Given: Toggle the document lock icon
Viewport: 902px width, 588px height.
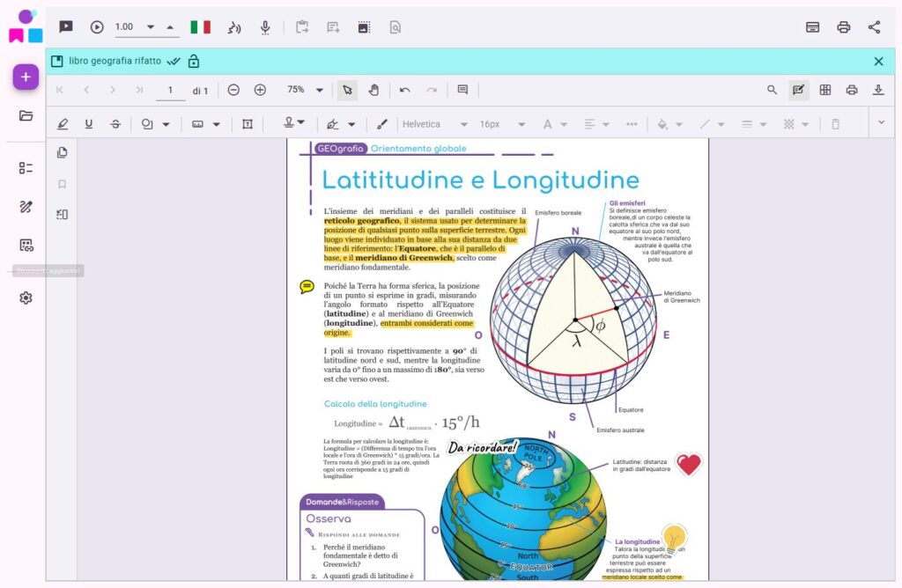Looking at the screenshot, I should click(x=194, y=61).
